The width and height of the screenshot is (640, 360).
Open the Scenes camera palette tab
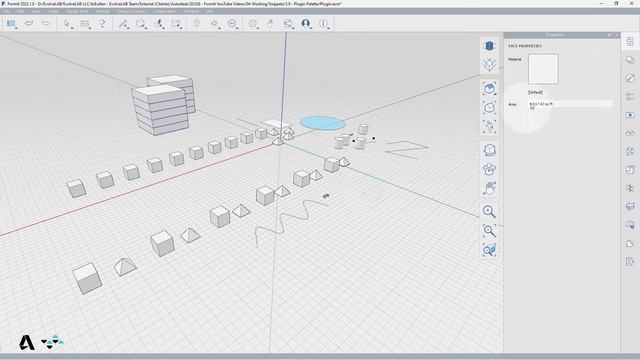click(630, 115)
